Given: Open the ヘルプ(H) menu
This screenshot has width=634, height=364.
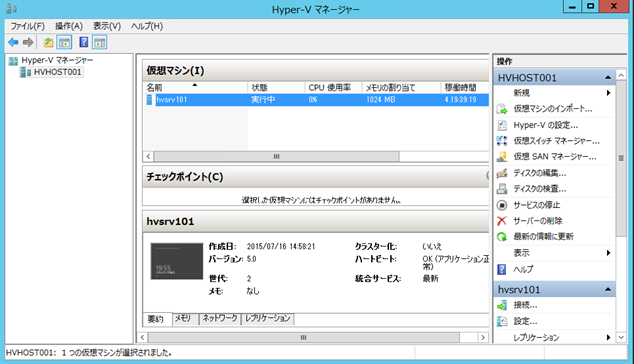Looking at the screenshot, I should point(147,26).
